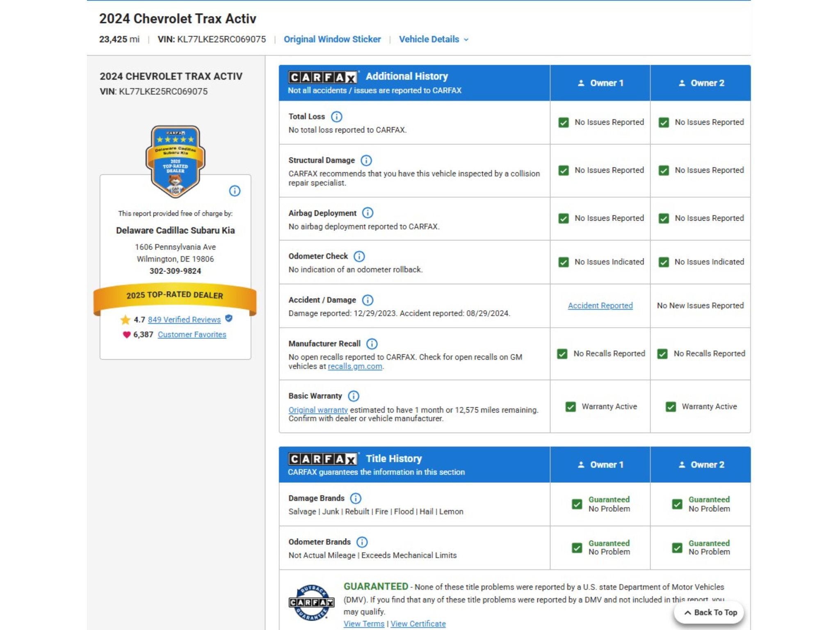The height and width of the screenshot is (630, 840).
Task: Open the Basic Warranty info icon
Action: 354,396
